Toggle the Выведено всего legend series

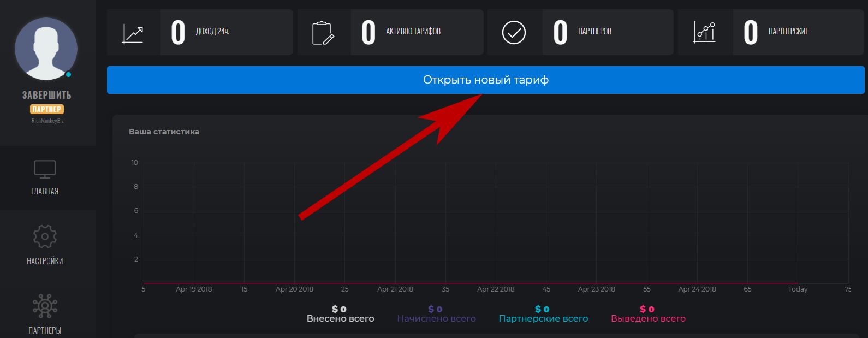pos(648,314)
